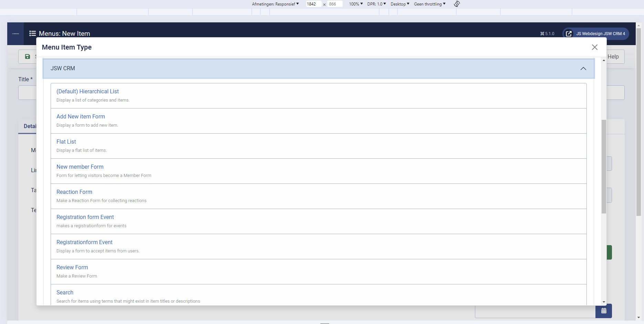Click the Help button in the toolbar
The image size is (644, 324).
click(613, 57)
